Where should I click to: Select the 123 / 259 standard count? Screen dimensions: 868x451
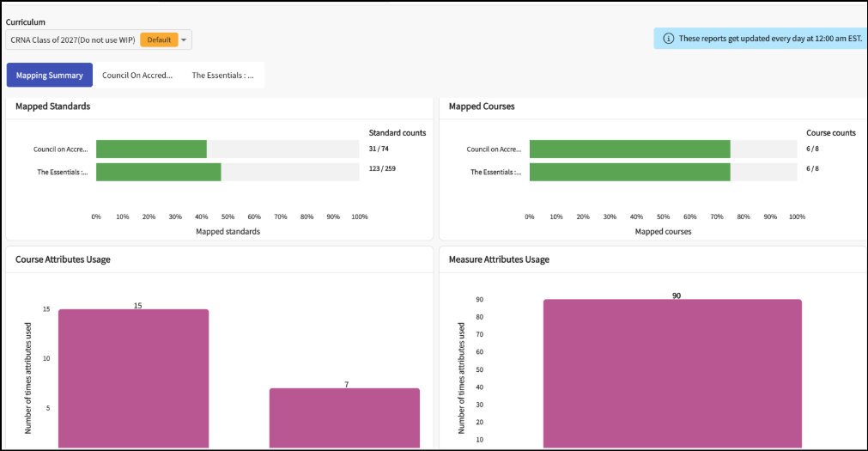(x=382, y=168)
